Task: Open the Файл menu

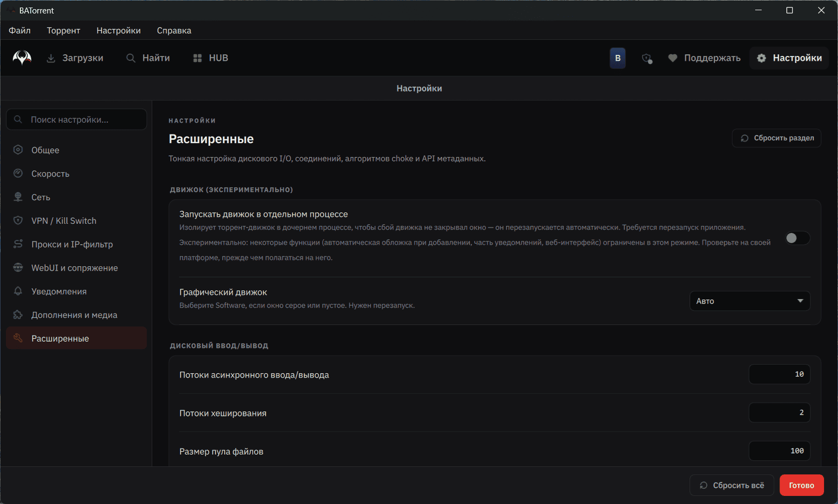Action: tap(19, 31)
